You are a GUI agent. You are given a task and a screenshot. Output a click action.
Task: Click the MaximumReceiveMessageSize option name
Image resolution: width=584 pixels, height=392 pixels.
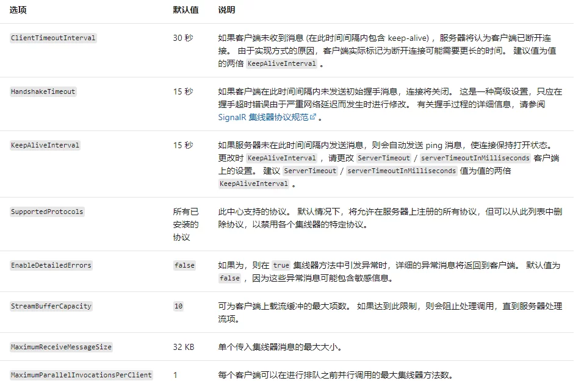click(61, 347)
